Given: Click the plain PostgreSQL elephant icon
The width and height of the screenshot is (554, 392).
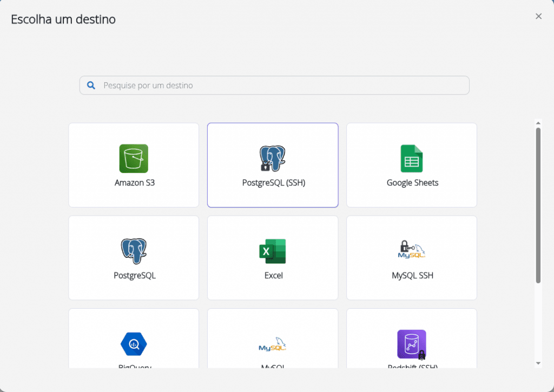Looking at the screenshot, I should click(134, 251).
